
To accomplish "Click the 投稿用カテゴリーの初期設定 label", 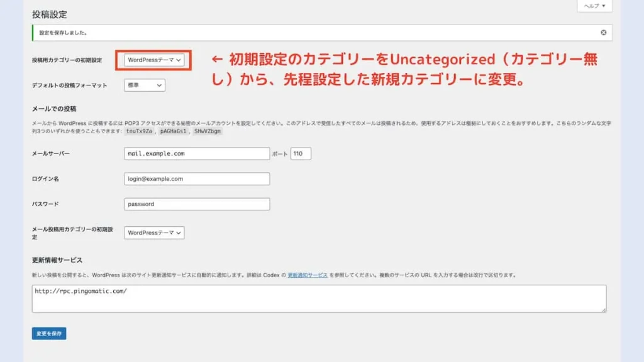I will pyautogui.click(x=67, y=60).
